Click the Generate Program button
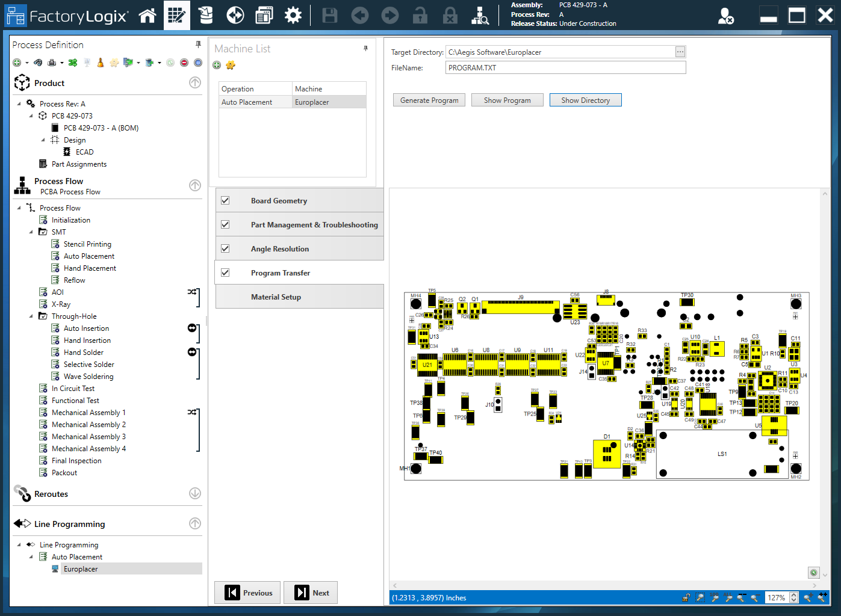Viewport: 841px width, 616px height. (x=429, y=100)
